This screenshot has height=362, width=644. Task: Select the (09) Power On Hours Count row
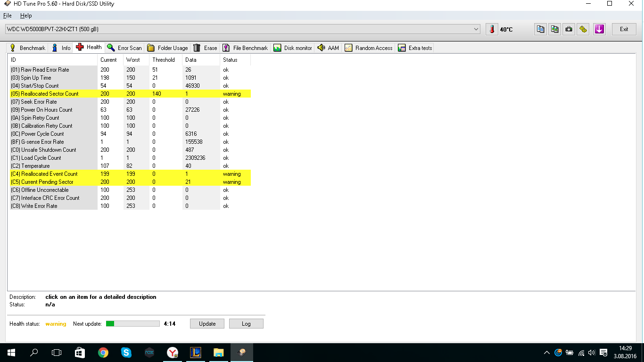tap(129, 110)
